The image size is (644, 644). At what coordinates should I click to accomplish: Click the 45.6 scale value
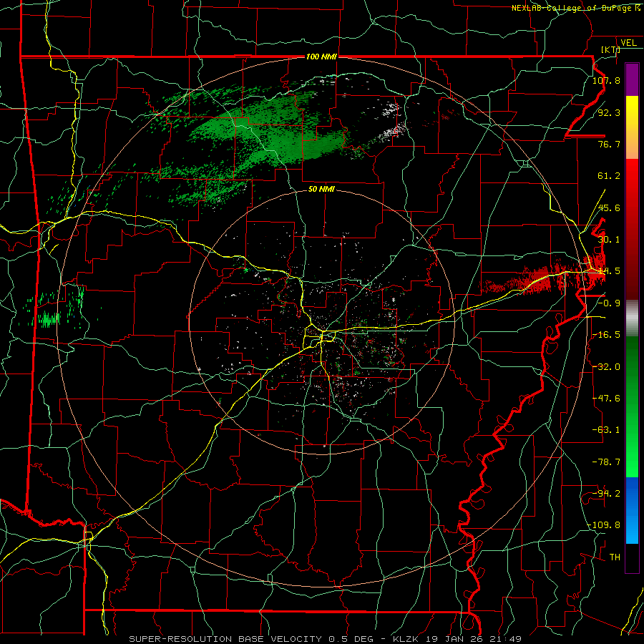tap(609, 208)
